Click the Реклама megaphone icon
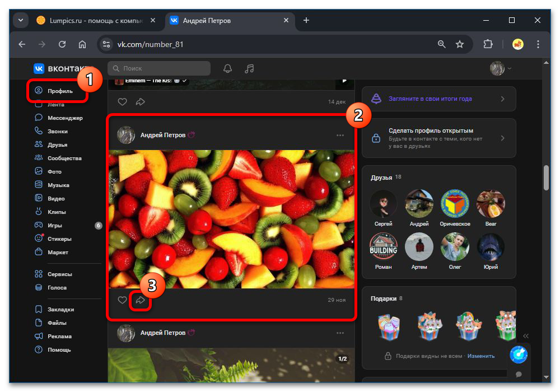This screenshot has height=392, width=560. click(39, 337)
